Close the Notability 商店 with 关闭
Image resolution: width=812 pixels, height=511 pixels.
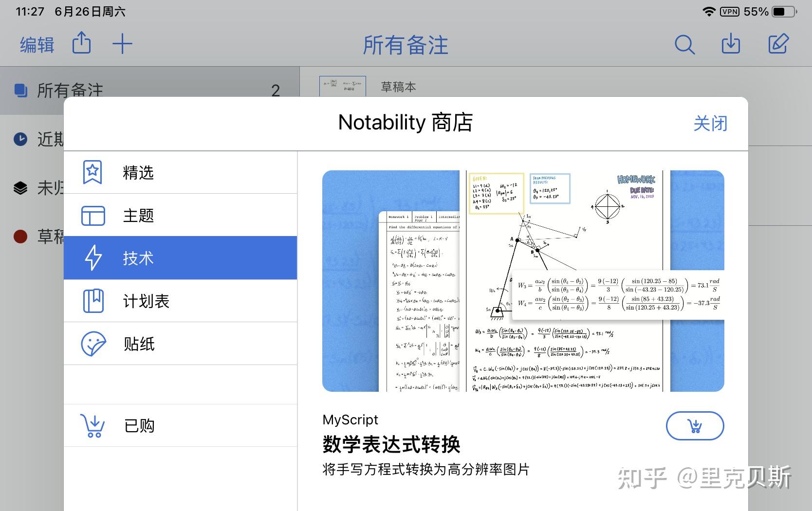[711, 124]
